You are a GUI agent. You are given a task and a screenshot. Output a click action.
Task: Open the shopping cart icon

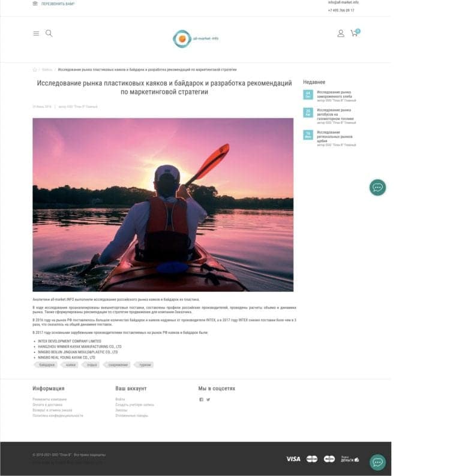pyautogui.click(x=354, y=34)
